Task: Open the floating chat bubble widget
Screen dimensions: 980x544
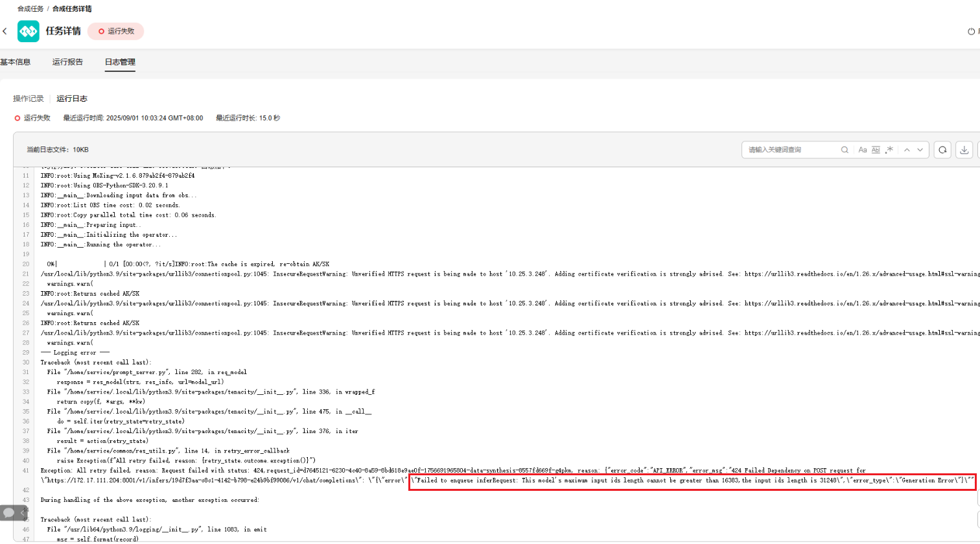Action: (x=9, y=513)
